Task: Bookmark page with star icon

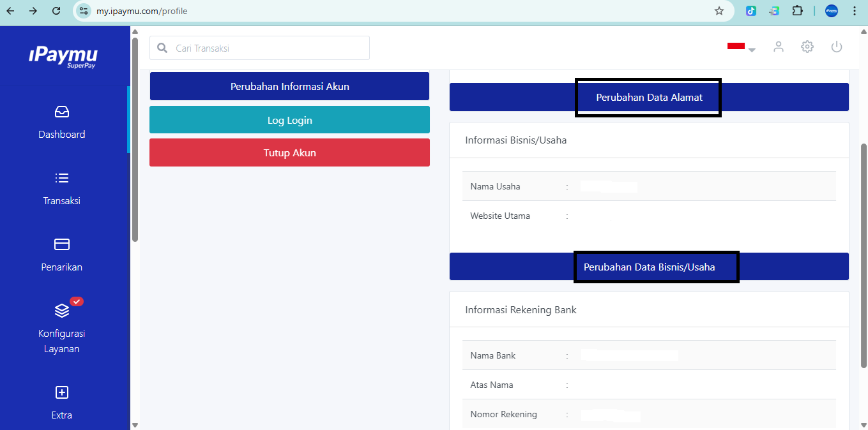Action: click(719, 11)
